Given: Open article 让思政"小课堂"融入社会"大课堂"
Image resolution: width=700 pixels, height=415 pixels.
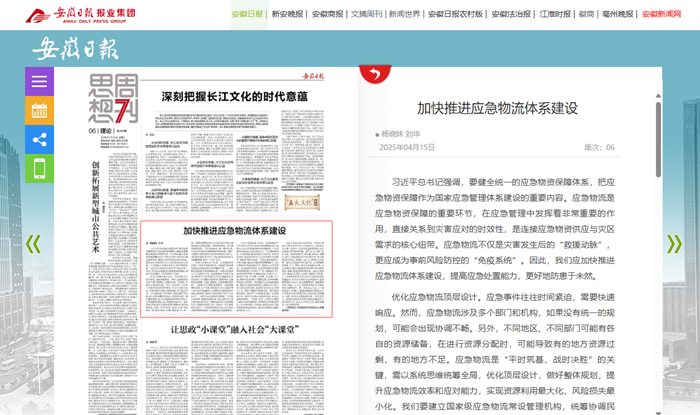Looking at the screenshot, I should pos(234,329).
